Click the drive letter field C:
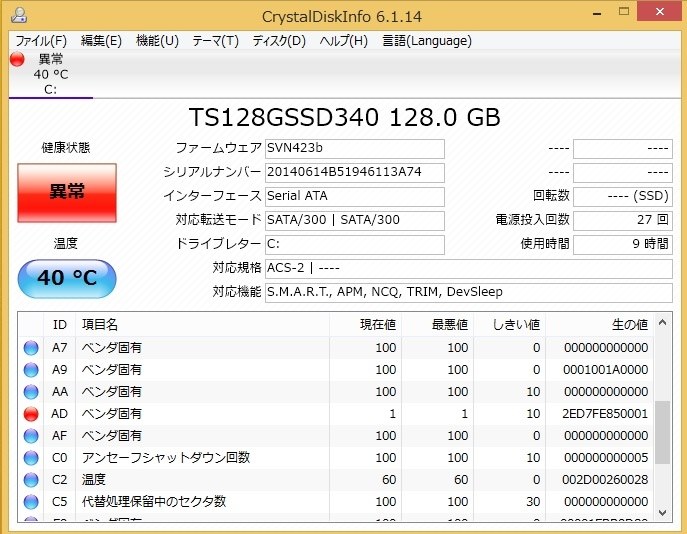 355,244
